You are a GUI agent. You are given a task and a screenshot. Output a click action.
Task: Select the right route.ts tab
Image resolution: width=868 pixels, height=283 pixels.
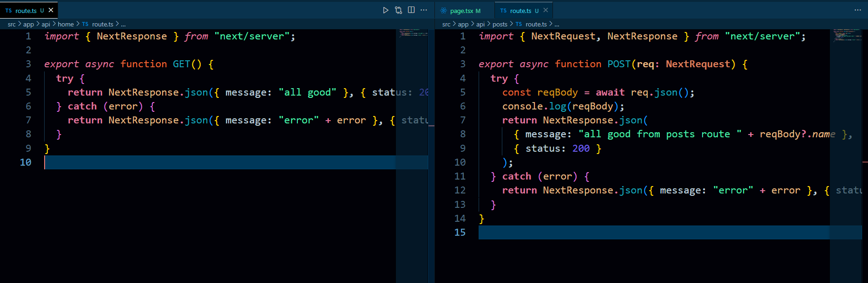point(524,11)
